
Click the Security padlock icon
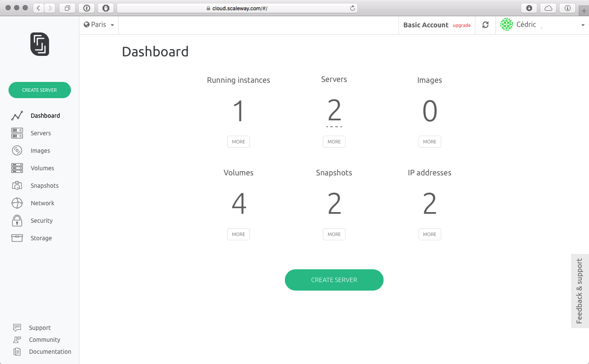pos(17,221)
